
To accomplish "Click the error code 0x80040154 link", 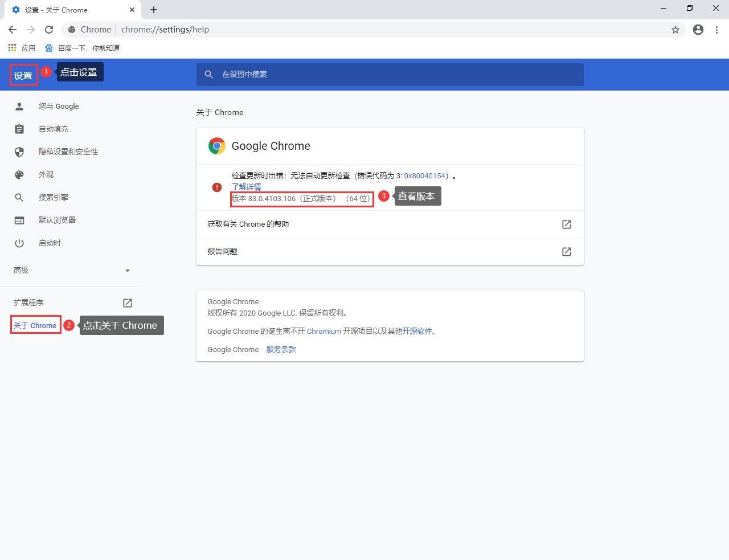I will pyautogui.click(x=425, y=176).
